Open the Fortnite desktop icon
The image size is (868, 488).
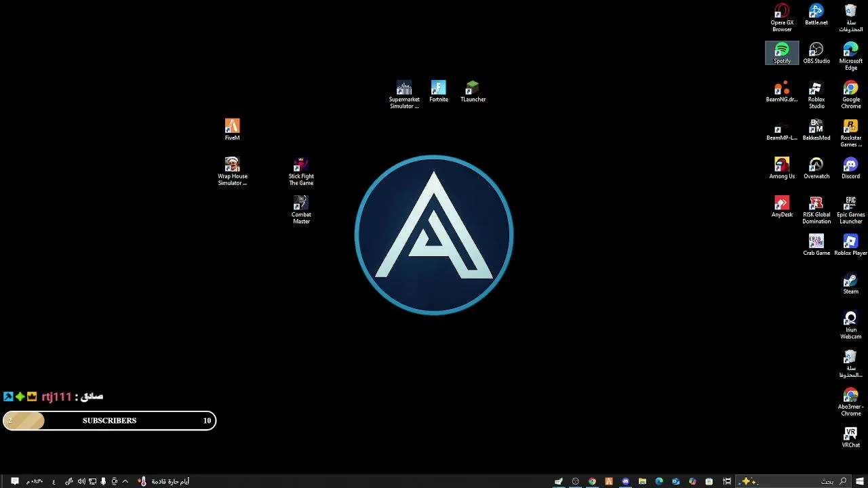coord(439,91)
